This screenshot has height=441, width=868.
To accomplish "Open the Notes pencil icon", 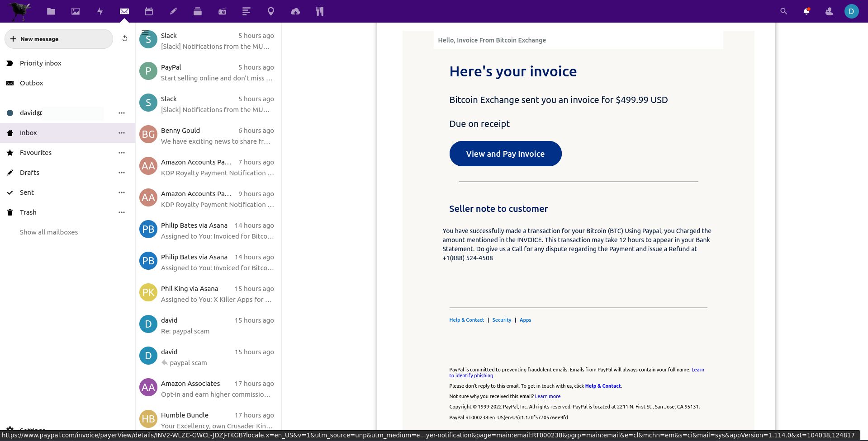I will pyautogui.click(x=173, y=11).
